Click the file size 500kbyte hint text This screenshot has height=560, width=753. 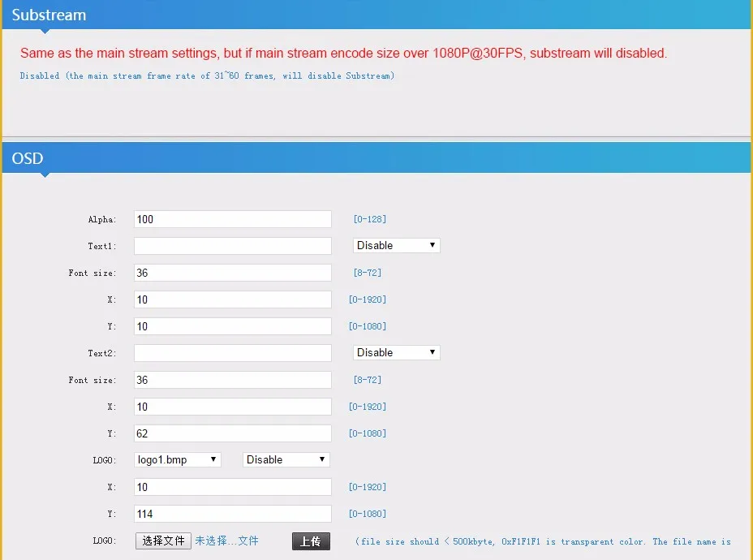(543, 541)
